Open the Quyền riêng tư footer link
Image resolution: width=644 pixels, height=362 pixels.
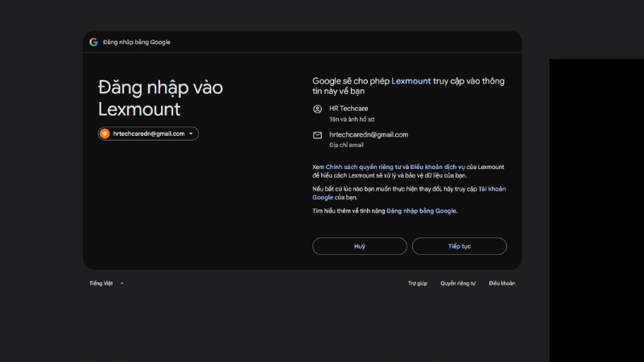458,283
